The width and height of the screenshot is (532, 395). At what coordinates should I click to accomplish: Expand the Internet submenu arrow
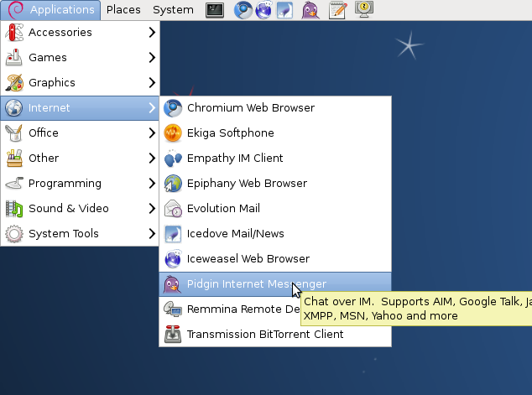[x=152, y=108]
